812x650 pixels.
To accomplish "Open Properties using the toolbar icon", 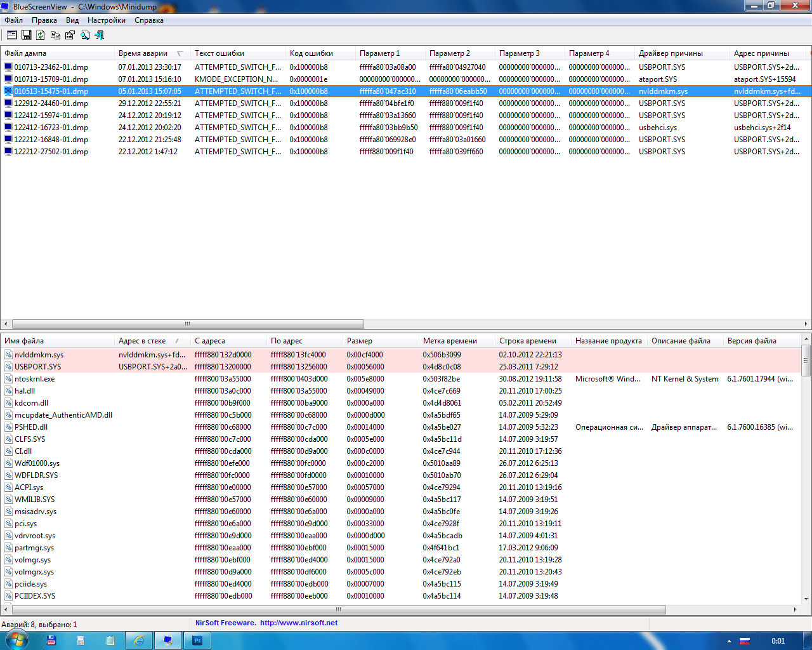I will pyautogui.click(x=70, y=35).
